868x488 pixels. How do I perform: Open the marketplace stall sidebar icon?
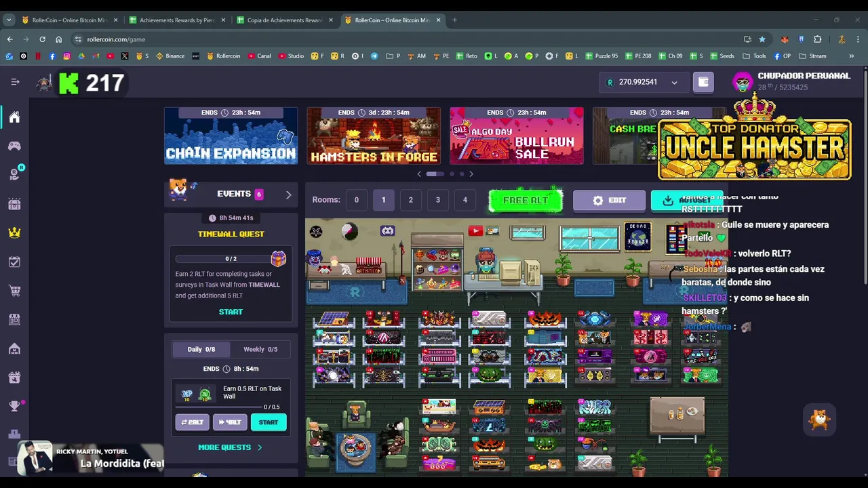(x=14, y=319)
